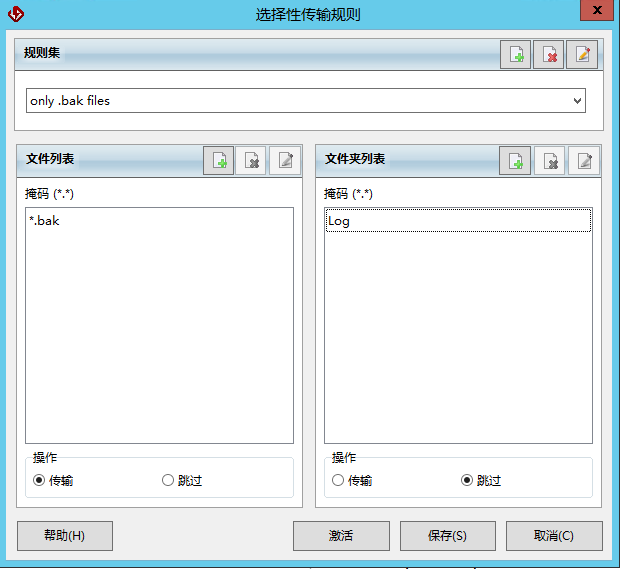Edit file mask in 文件列表

[285, 160]
